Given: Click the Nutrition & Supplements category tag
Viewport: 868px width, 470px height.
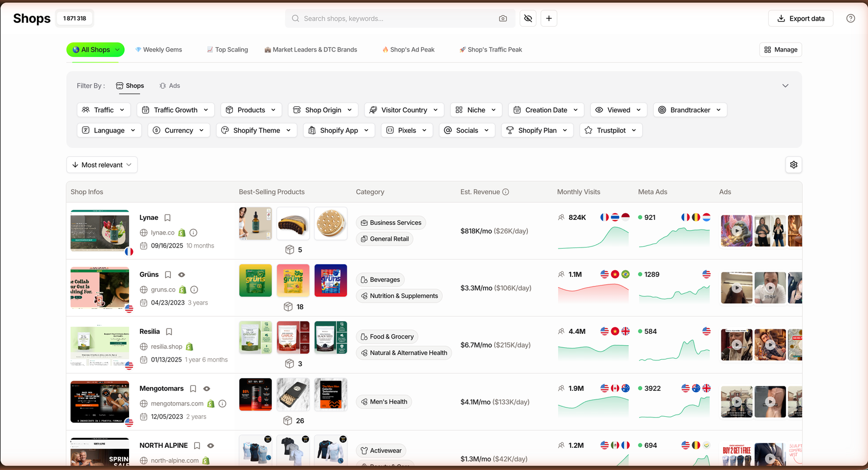Looking at the screenshot, I should pos(399,296).
